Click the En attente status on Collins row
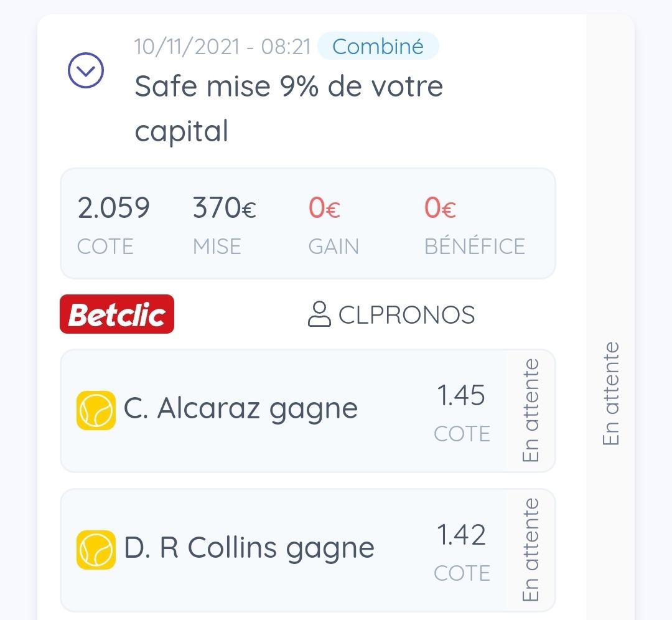672x620 pixels. 530,550
